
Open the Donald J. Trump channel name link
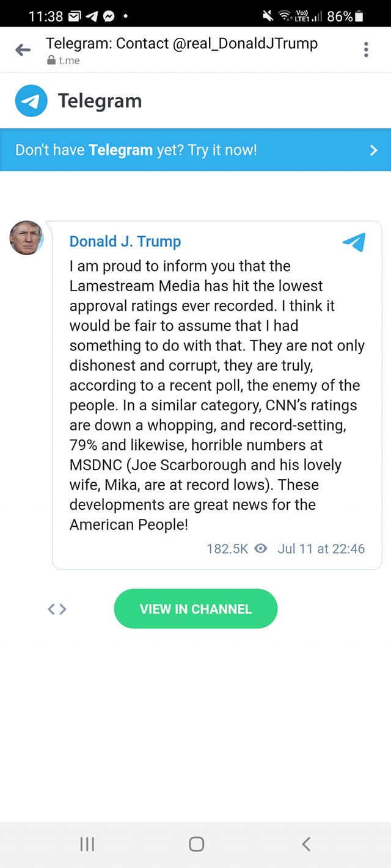point(125,241)
